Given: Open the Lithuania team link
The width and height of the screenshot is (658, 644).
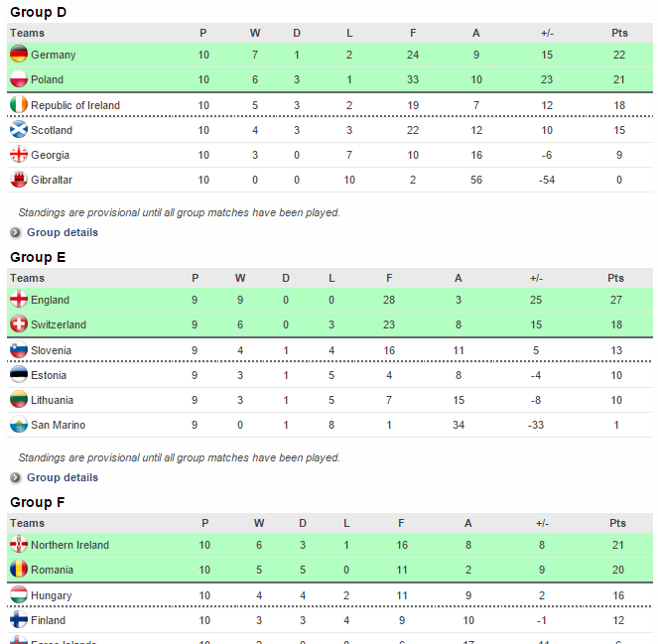Looking at the screenshot, I should pyautogui.click(x=54, y=400).
